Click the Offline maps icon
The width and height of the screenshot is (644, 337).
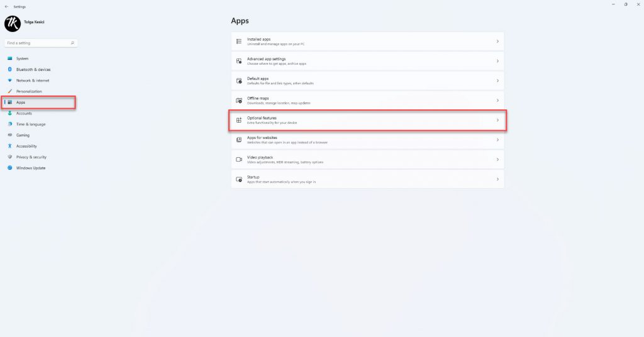238,101
